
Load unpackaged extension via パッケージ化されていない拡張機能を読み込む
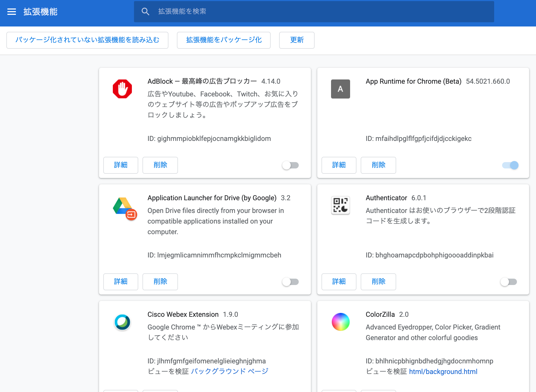click(87, 40)
